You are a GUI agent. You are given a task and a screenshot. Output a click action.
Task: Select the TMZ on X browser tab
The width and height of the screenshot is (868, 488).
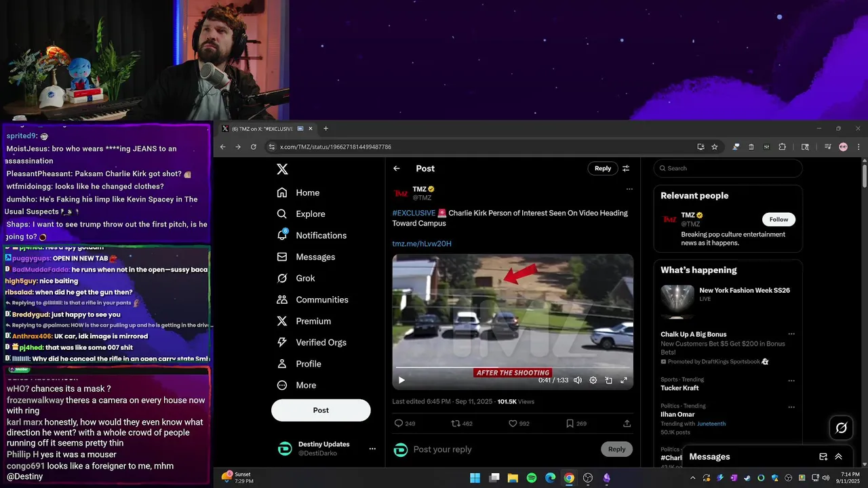(x=267, y=129)
